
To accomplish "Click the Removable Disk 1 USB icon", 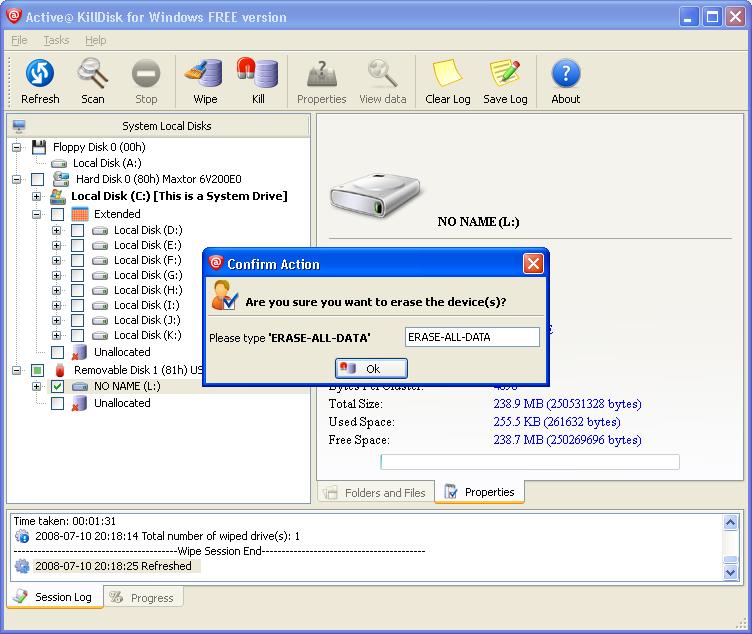I will coord(59,370).
